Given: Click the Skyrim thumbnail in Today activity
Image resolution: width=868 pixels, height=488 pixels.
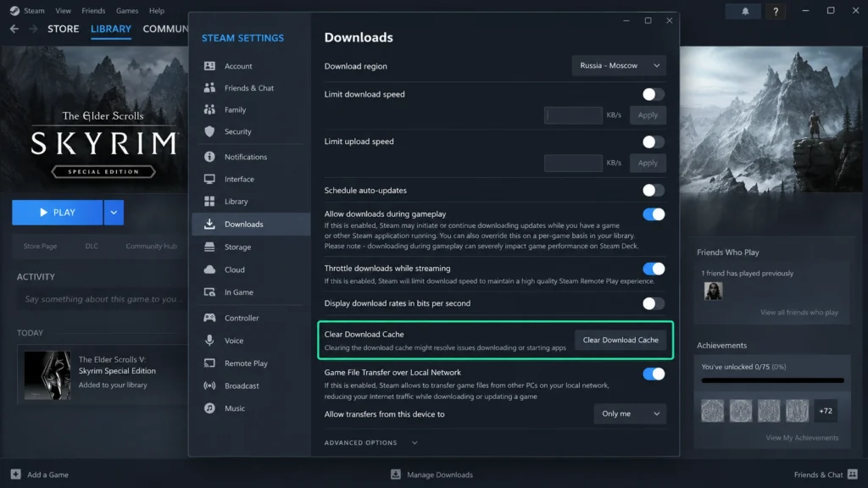Looking at the screenshot, I should (47, 375).
